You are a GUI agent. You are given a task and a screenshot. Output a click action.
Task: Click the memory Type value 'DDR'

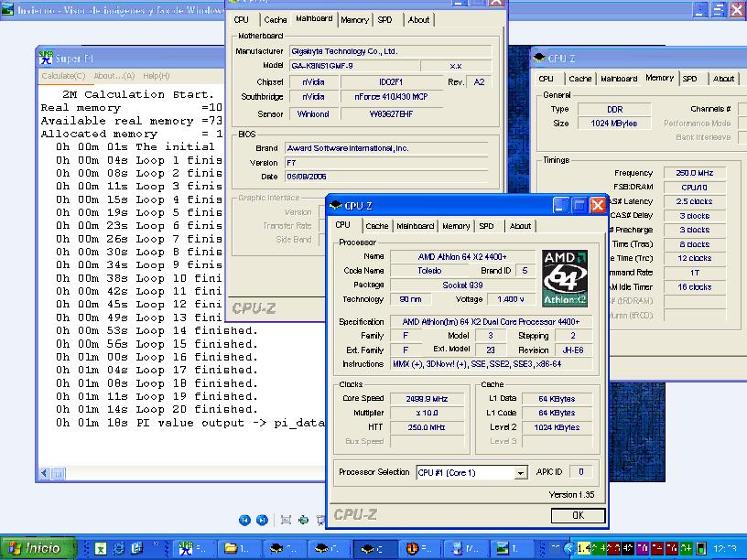click(614, 109)
